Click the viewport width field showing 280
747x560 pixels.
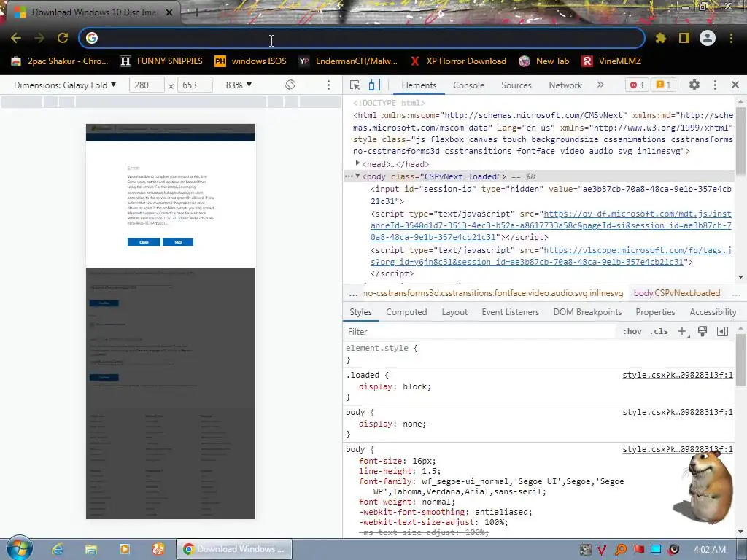click(147, 85)
